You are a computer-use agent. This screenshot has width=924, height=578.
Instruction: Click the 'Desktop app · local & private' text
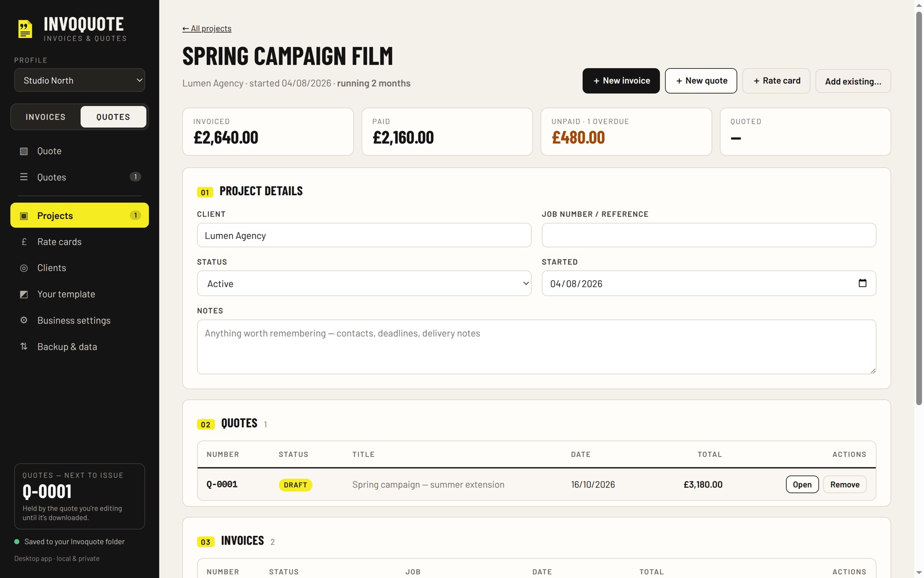(57, 558)
